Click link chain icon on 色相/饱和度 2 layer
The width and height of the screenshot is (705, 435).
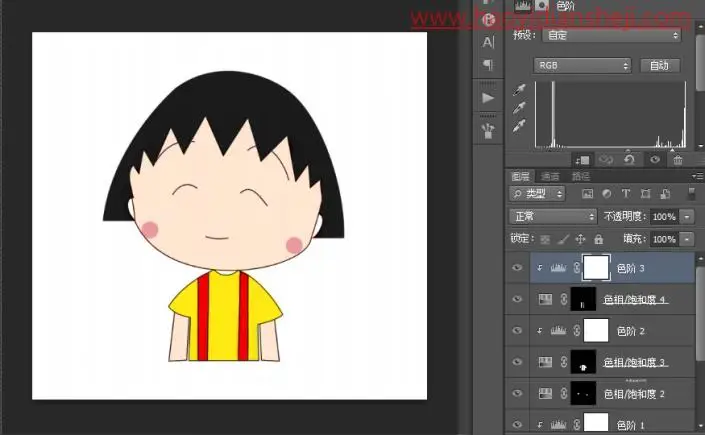pyautogui.click(x=563, y=394)
